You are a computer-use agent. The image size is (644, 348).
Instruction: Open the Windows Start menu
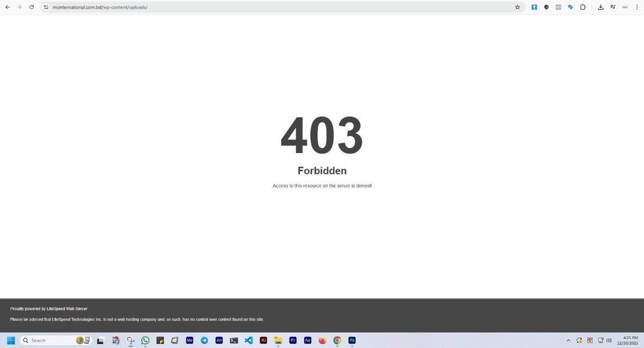[x=11, y=340]
